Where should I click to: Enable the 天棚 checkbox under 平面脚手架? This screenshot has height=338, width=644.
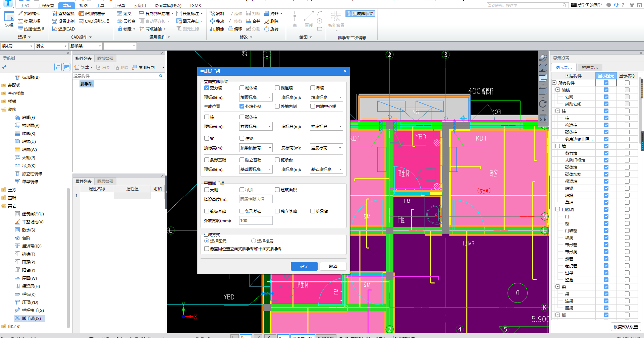click(207, 190)
